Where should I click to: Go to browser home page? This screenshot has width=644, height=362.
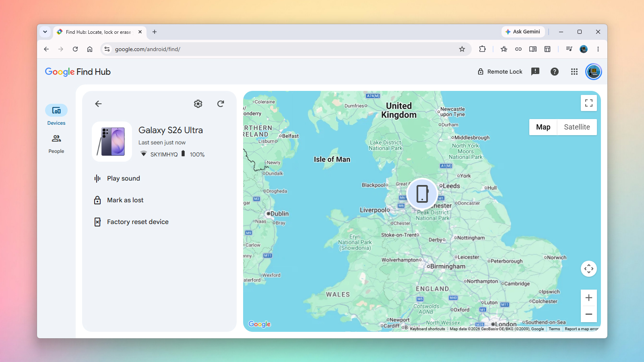click(90, 49)
